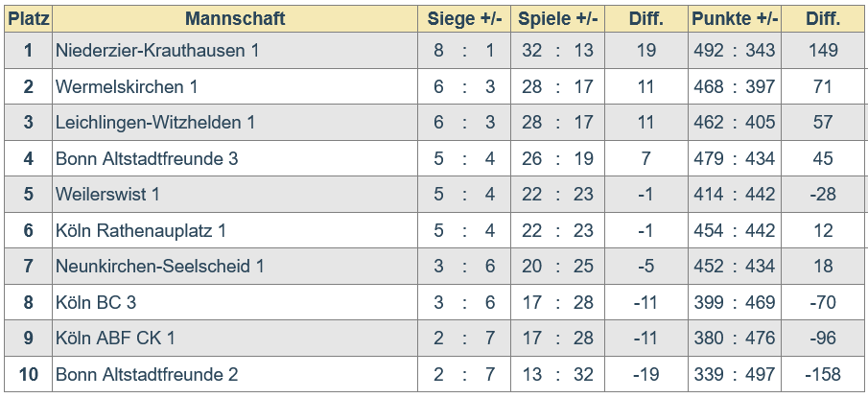868x398 pixels.
Task: Click the Punkte +/- column header
Action: 735,19
